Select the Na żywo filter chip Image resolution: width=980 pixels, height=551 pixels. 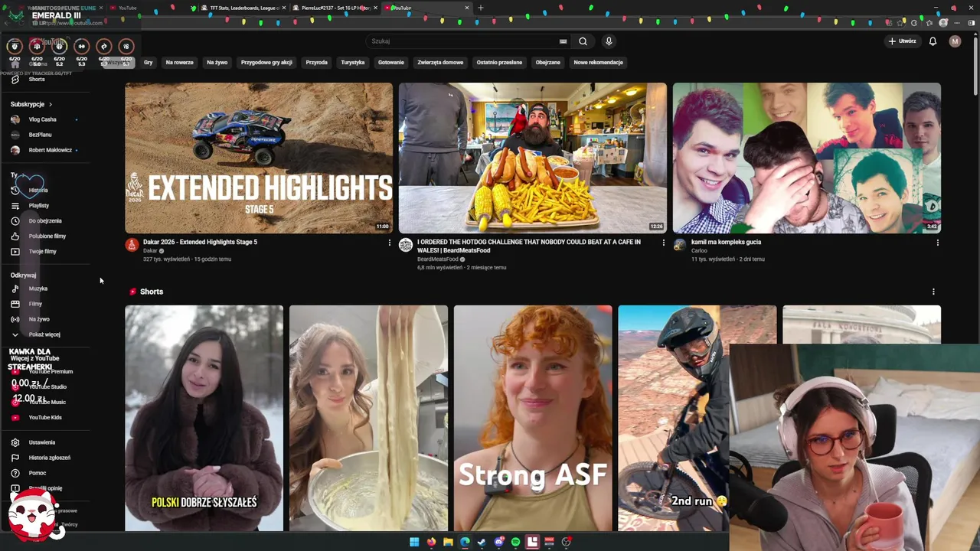(x=217, y=63)
